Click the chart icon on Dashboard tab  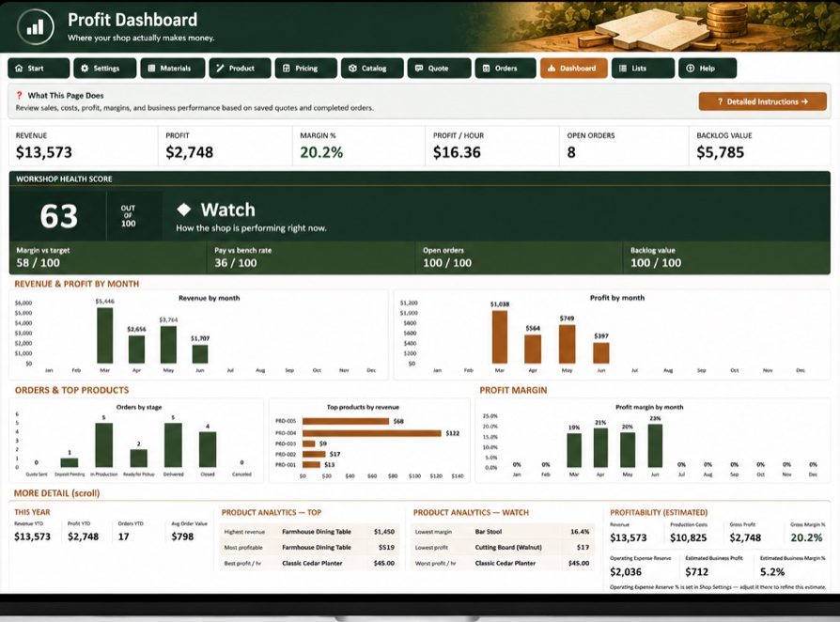click(x=552, y=68)
